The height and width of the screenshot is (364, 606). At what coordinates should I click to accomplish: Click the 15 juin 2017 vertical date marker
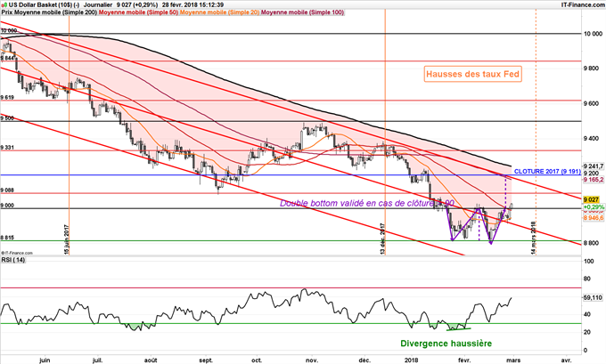[x=66, y=239]
